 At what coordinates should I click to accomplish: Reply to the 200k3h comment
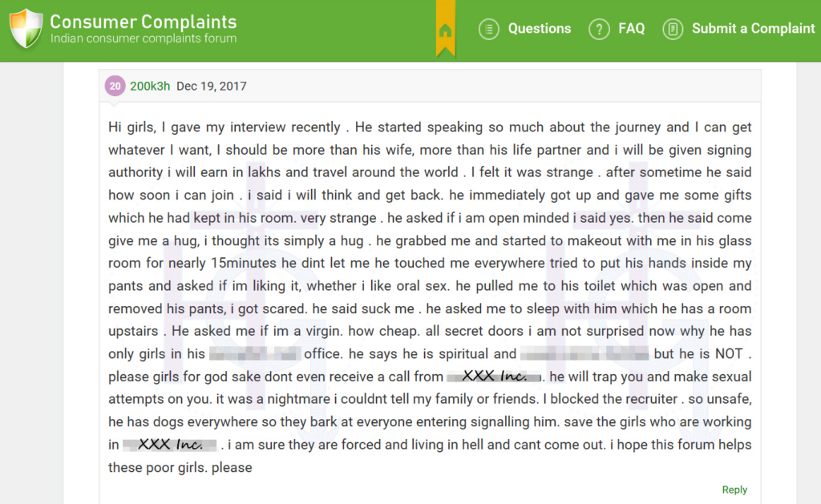click(x=734, y=490)
